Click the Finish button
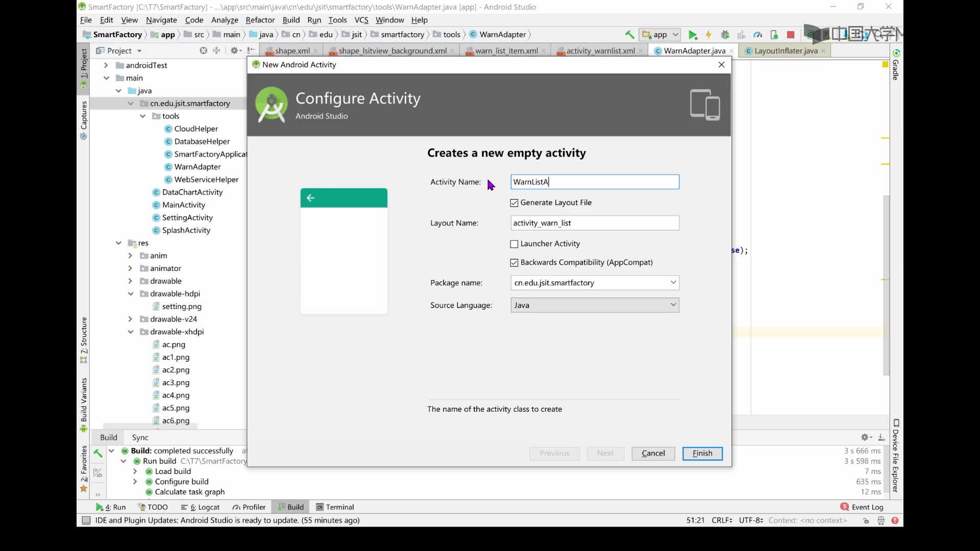Viewport: 980px width, 551px height. [702, 454]
